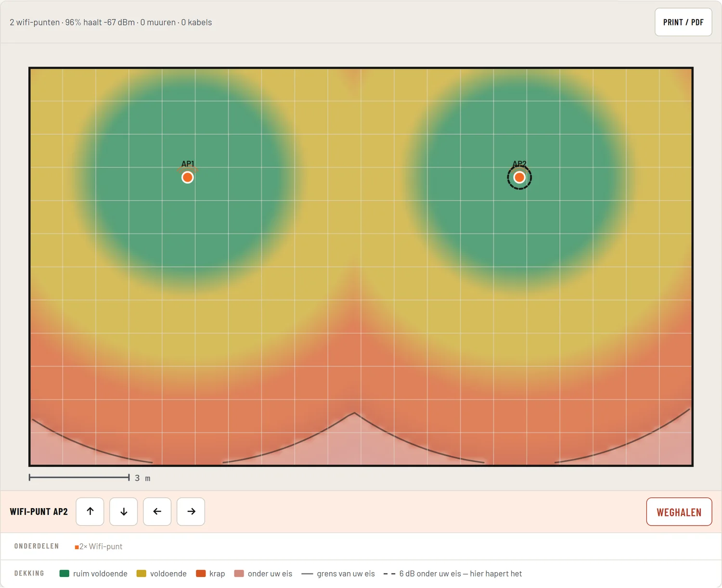Shift AP2 right with the right arrow
The image size is (722, 588).
point(191,511)
